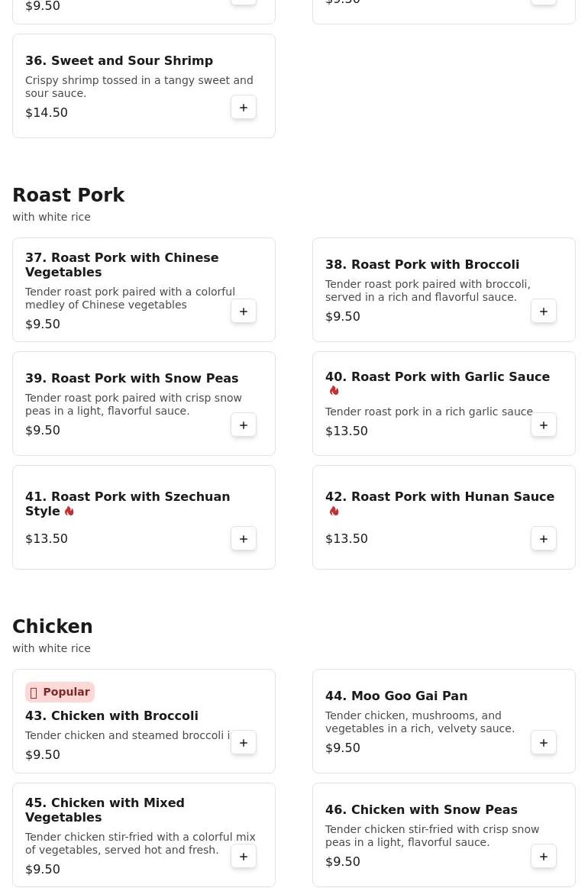This screenshot has width=588, height=888.
Task: Add Roast Pork with Hunan Sauce
Action: (x=544, y=539)
